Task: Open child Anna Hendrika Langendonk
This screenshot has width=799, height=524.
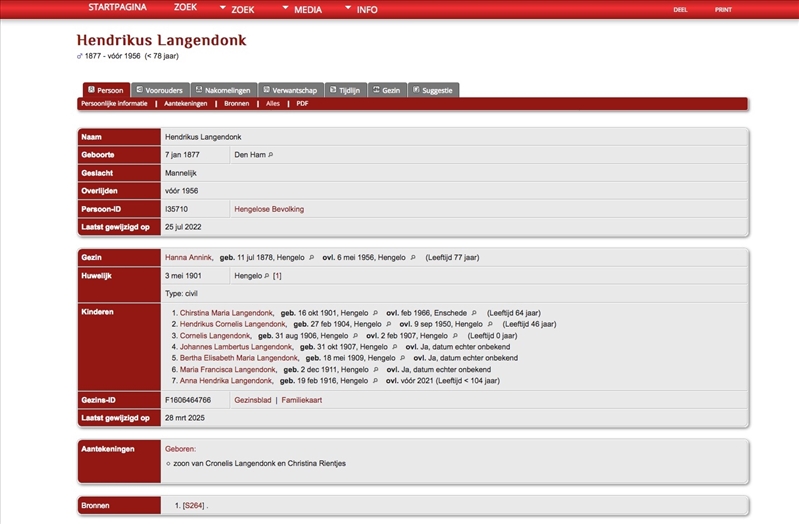Action: click(x=226, y=381)
